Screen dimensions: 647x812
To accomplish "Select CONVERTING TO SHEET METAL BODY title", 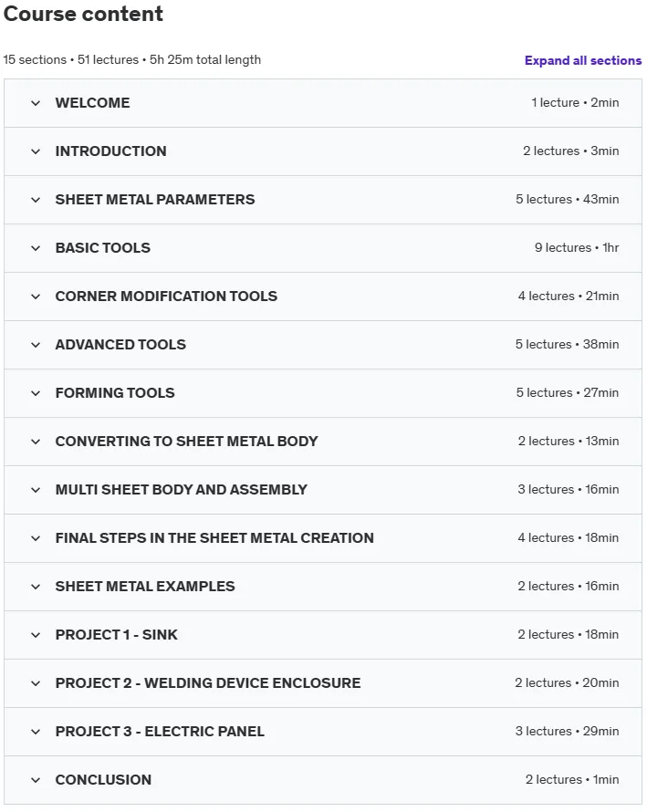I will click(186, 442).
